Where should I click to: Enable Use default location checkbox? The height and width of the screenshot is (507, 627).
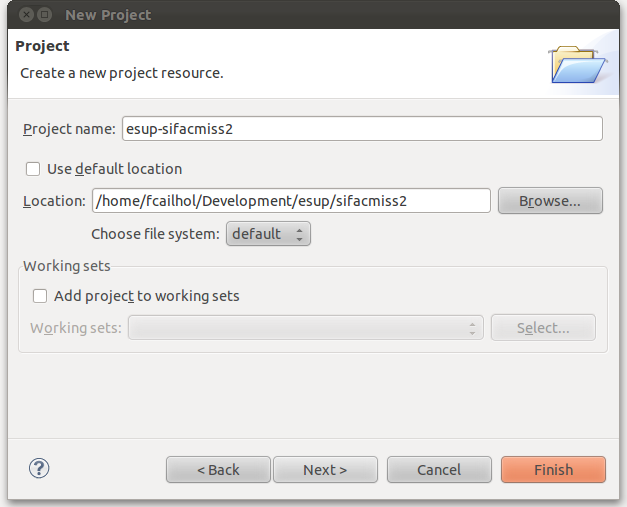[x=33, y=169]
